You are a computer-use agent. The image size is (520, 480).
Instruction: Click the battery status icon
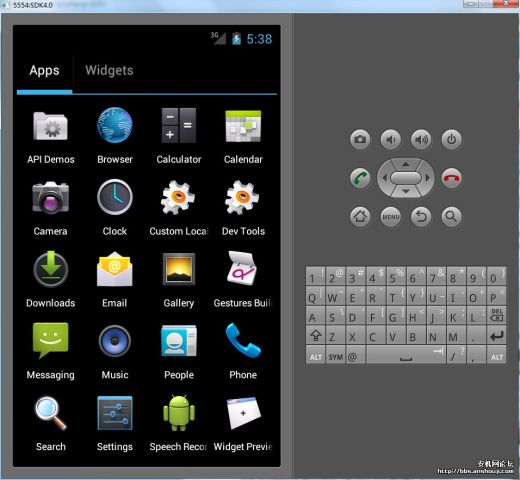(236, 39)
